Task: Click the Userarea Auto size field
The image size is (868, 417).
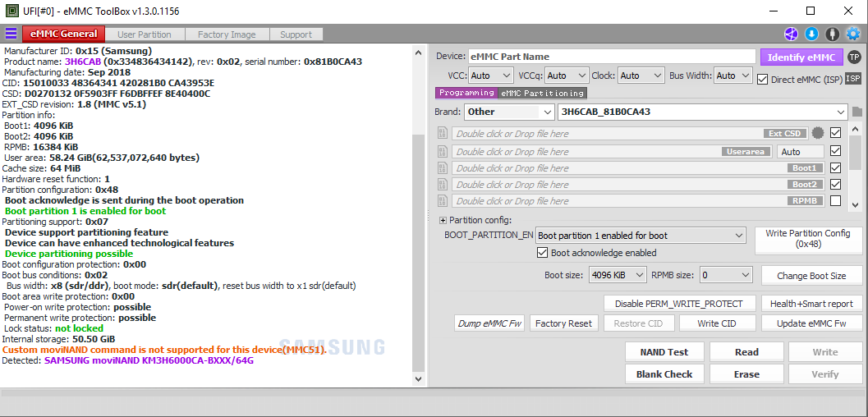Action: tap(800, 152)
